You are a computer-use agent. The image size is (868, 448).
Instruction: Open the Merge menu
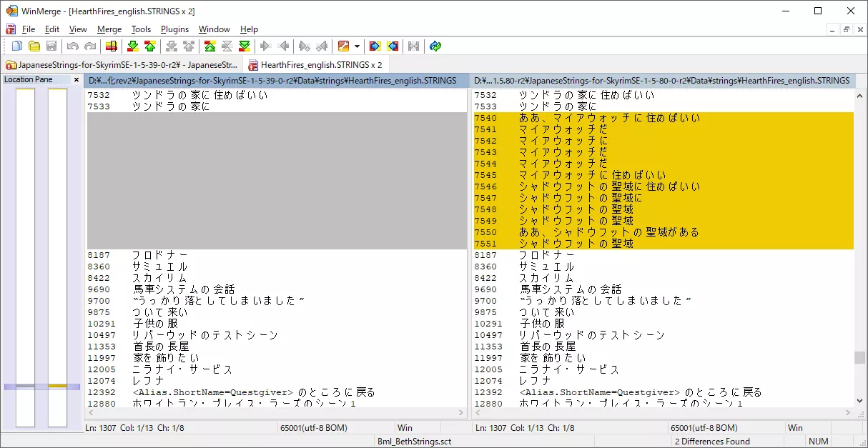109,29
